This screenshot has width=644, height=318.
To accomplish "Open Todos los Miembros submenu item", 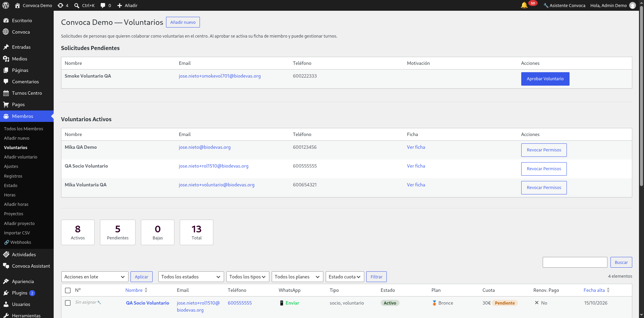I will tap(23, 129).
